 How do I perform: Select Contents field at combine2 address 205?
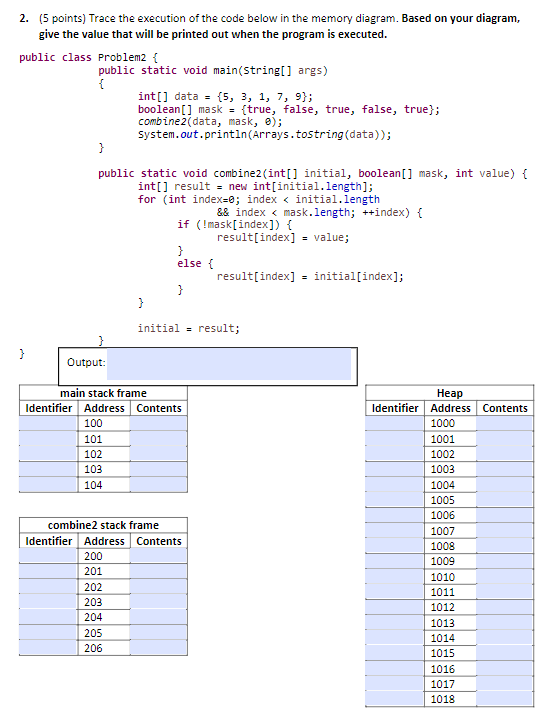[159, 632]
